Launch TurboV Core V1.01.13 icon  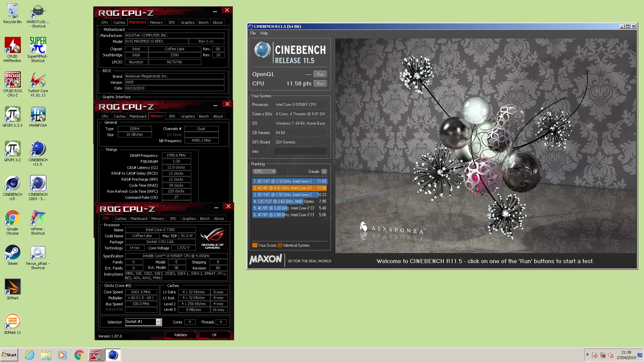click(x=38, y=84)
